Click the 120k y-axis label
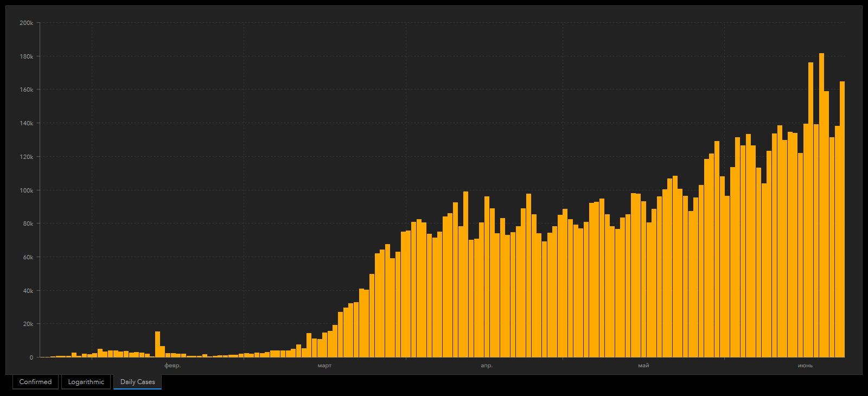This screenshot has width=868, height=396. 27,157
